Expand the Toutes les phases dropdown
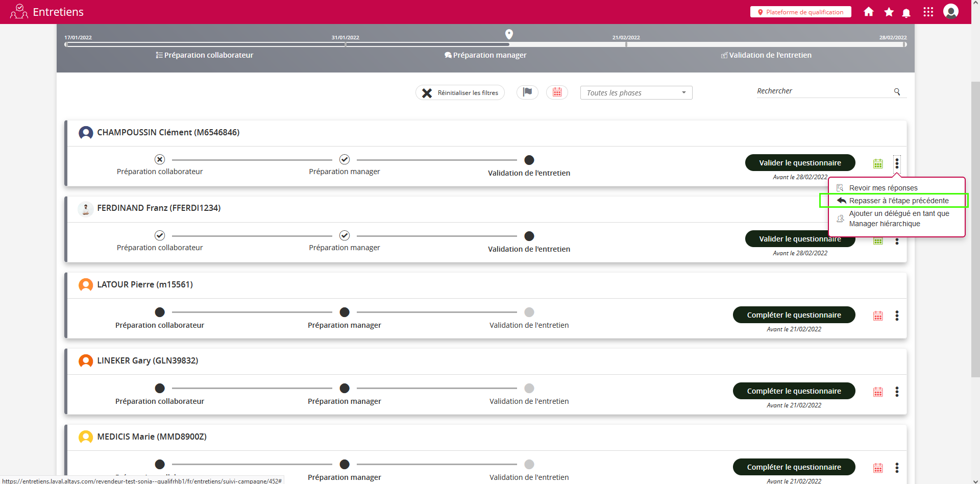 point(636,93)
